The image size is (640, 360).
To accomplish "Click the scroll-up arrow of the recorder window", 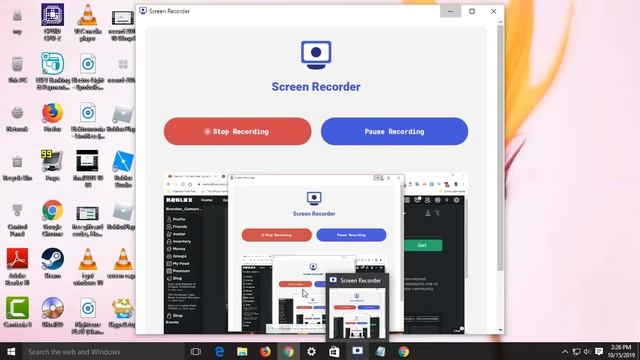I will coord(500,21).
